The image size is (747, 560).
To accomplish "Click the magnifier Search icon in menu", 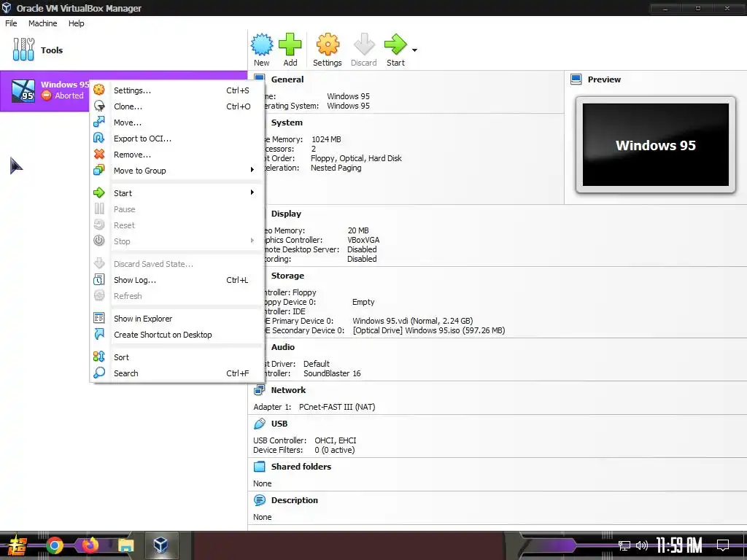I will [x=99, y=373].
